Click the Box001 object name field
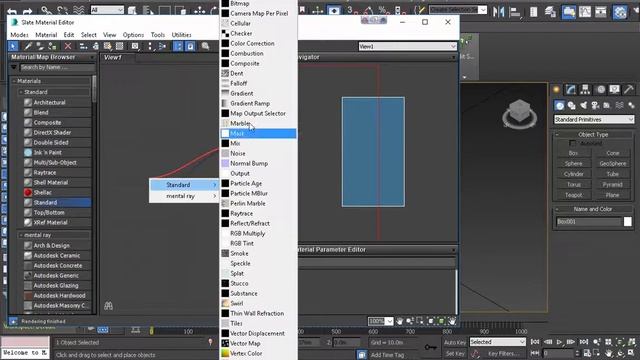This screenshot has height=360, width=640. point(589,222)
